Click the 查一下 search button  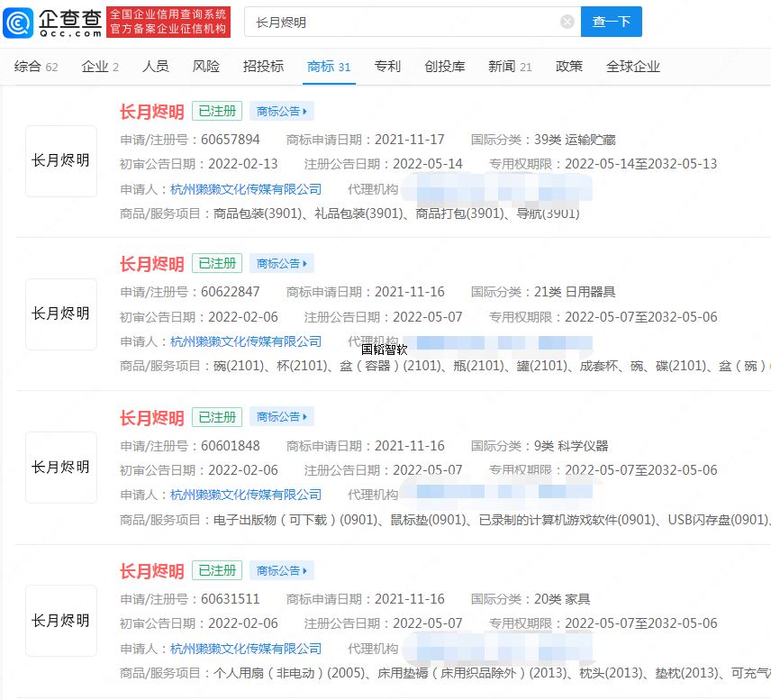612,22
